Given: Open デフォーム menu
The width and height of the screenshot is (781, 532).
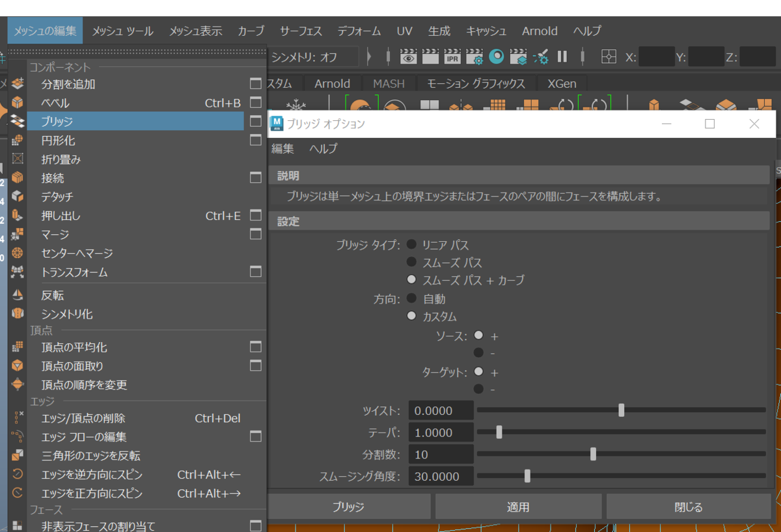Looking at the screenshot, I should click(359, 31).
